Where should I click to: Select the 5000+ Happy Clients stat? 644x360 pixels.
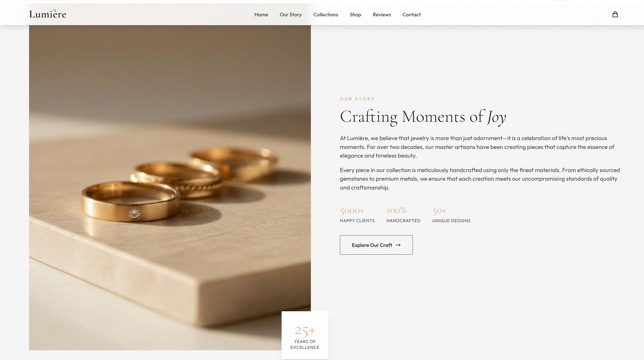point(357,215)
